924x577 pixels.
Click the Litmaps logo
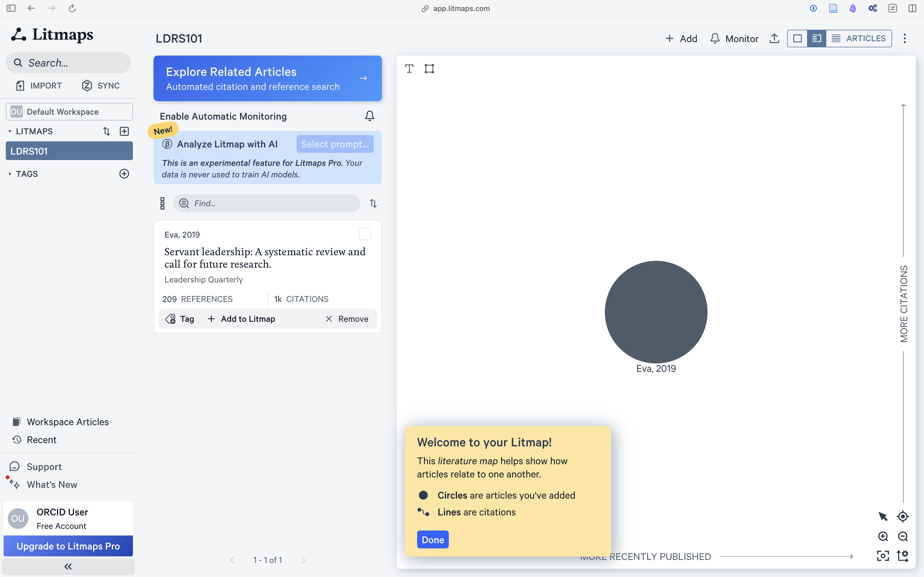52,34
